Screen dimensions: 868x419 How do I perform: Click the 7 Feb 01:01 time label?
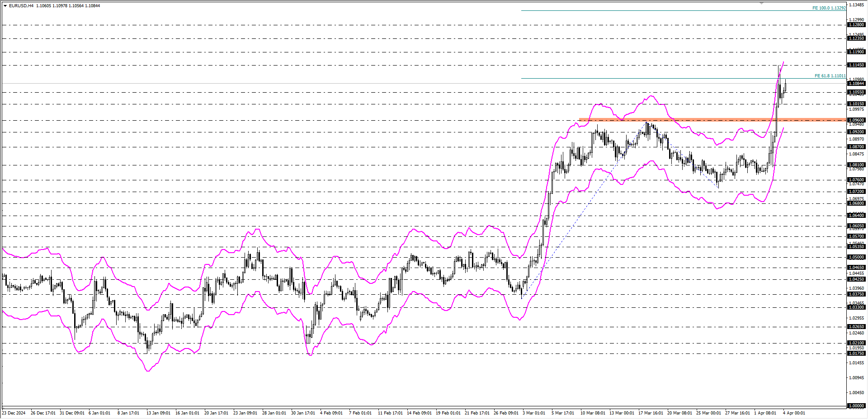point(360,413)
